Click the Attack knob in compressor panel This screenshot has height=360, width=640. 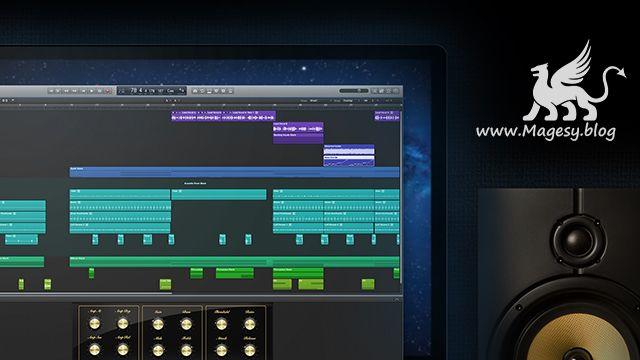221,350
